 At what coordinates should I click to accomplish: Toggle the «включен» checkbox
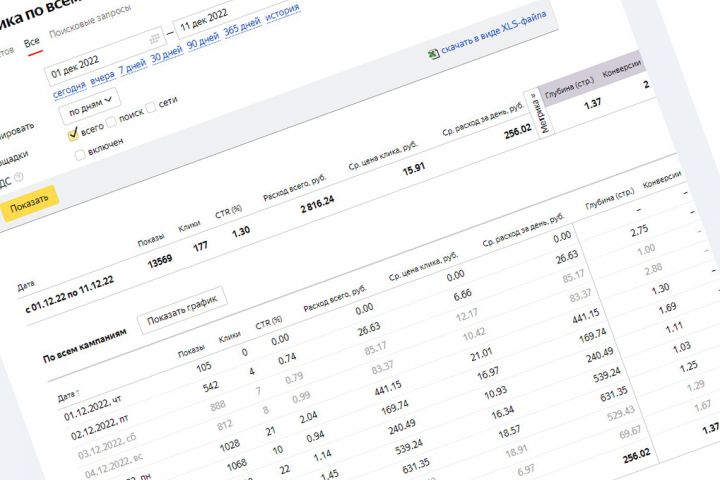point(80,155)
